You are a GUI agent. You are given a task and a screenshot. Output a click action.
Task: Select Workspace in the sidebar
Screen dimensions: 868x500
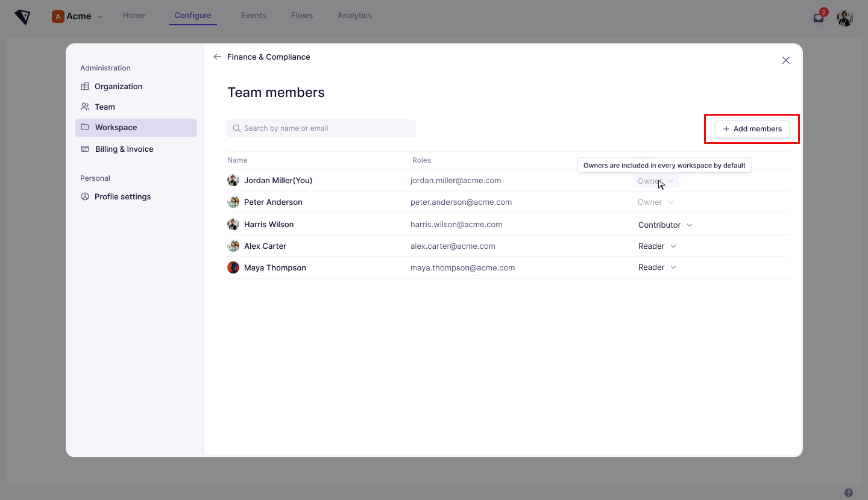pyautogui.click(x=136, y=127)
